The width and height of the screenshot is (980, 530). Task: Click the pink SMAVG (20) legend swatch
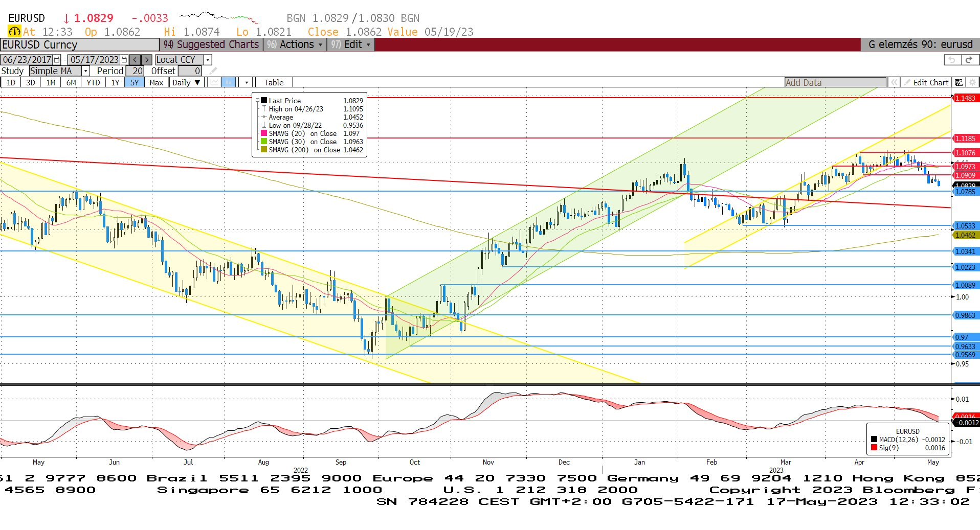(x=264, y=133)
